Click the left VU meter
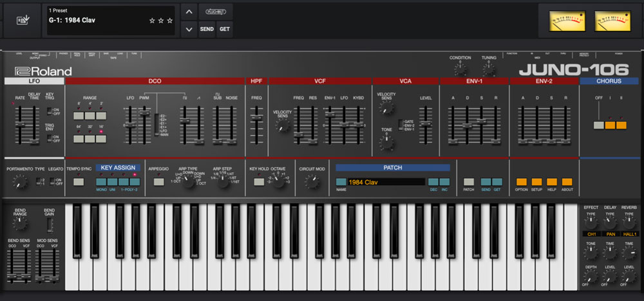 tap(567, 21)
